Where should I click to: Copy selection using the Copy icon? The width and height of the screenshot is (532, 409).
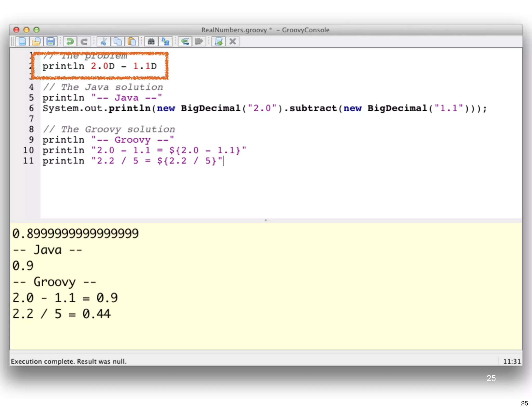(x=118, y=42)
